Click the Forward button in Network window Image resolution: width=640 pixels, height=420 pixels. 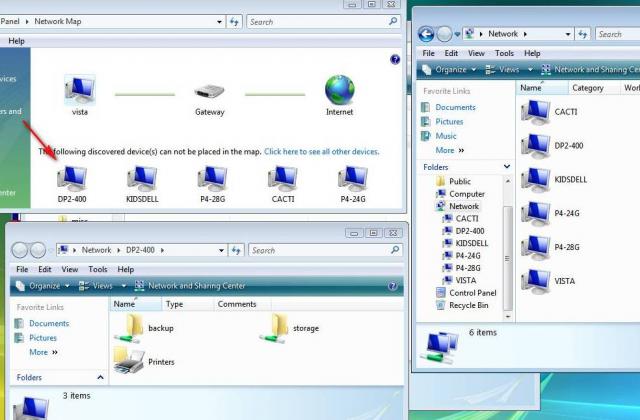pos(444,34)
